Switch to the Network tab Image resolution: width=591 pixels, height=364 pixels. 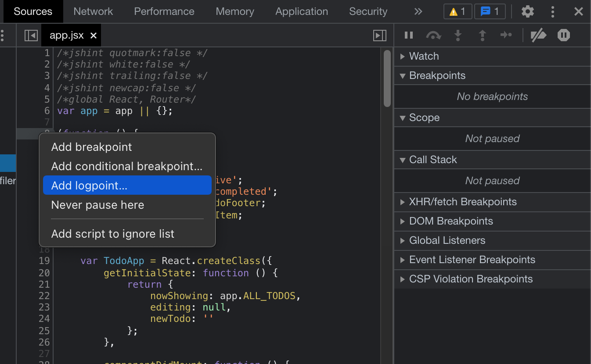pyautogui.click(x=93, y=11)
